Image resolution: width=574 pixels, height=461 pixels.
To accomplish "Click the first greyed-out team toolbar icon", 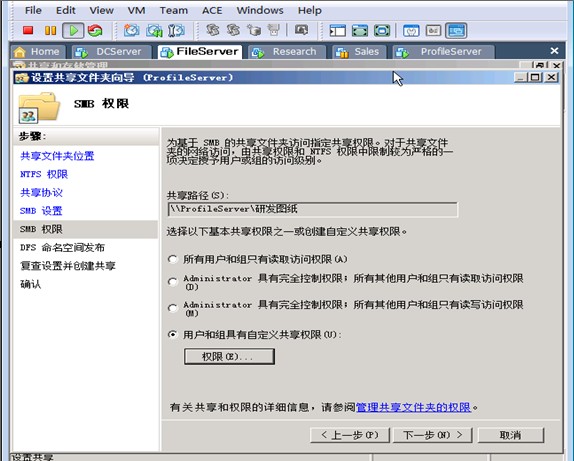I will pyautogui.click(x=212, y=30).
